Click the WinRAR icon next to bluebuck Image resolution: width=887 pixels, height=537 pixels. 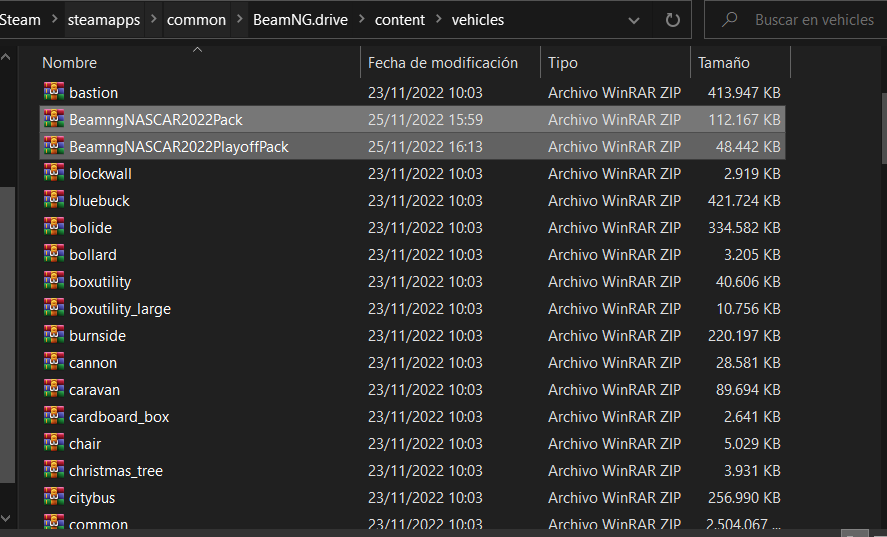[x=54, y=200]
